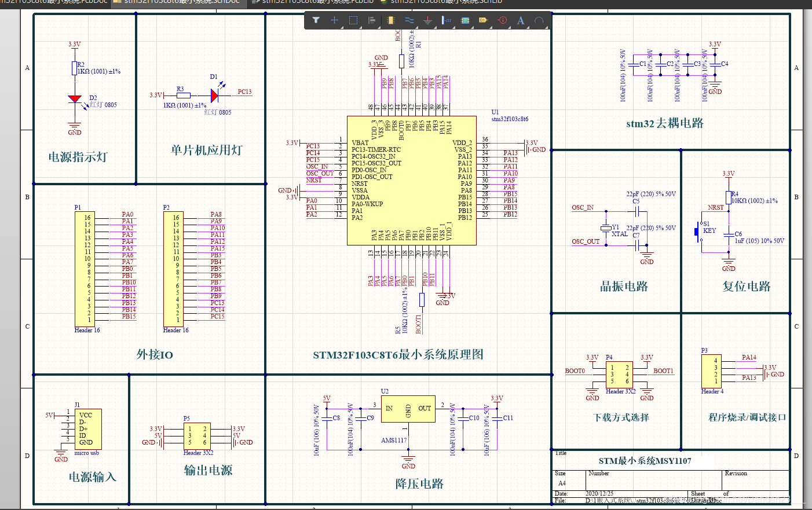
Task: Click title block text 'STM最小系统MSY1107'
Action: tap(645, 461)
